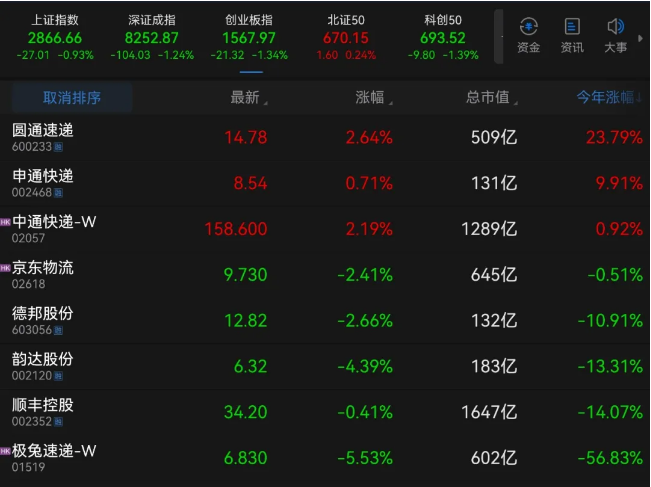Viewport: 651px width, 487px height.
Task: Click the 取消排序 cancel sort button
Action: click(x=72, y=98)
